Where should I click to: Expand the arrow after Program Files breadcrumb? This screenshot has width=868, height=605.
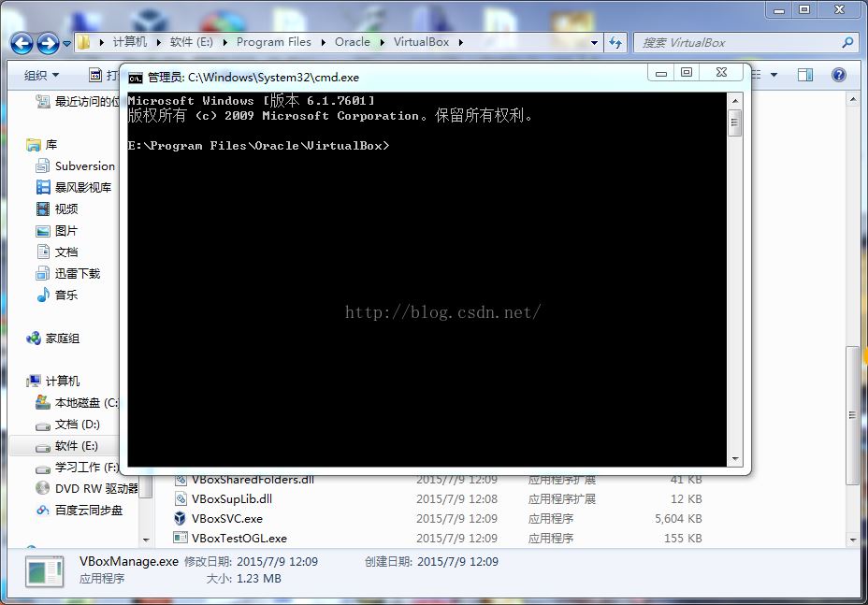click(324, 42)
